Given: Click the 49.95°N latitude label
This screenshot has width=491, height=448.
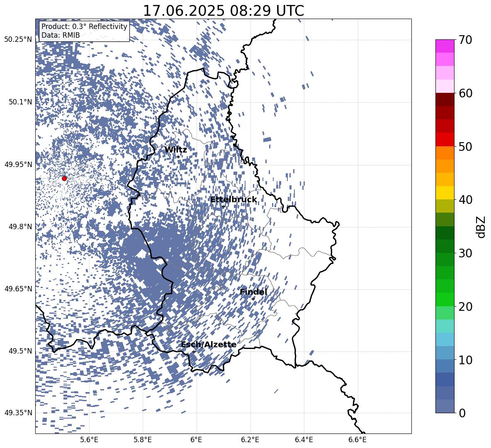Looking at the screenshot, I should [x=18, y=165].
